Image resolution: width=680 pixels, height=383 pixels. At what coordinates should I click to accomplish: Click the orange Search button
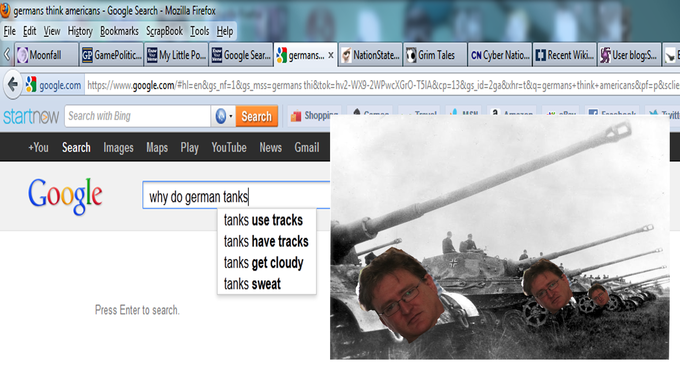tap(257, 116)
